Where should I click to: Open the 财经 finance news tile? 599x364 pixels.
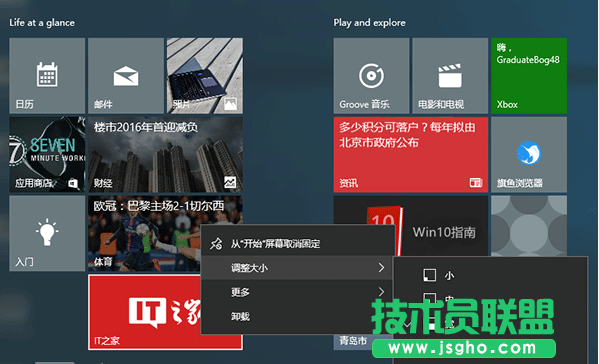point(165,154)
